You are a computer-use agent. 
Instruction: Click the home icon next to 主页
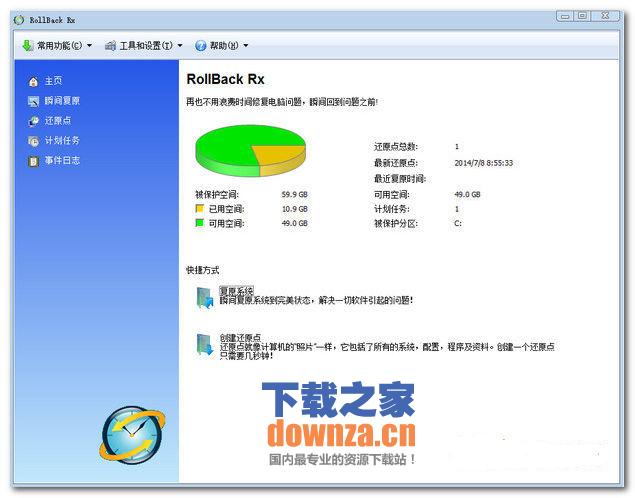[x=33, y=81]
